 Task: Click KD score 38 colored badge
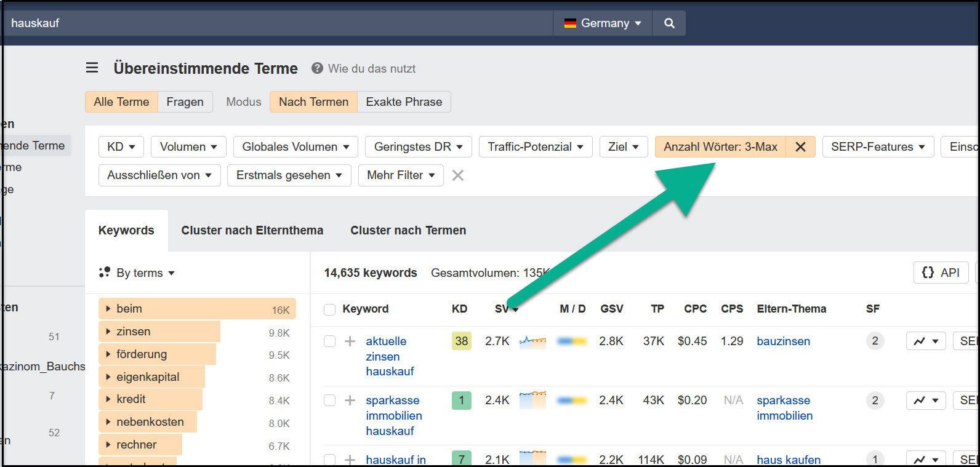point(461,341)
